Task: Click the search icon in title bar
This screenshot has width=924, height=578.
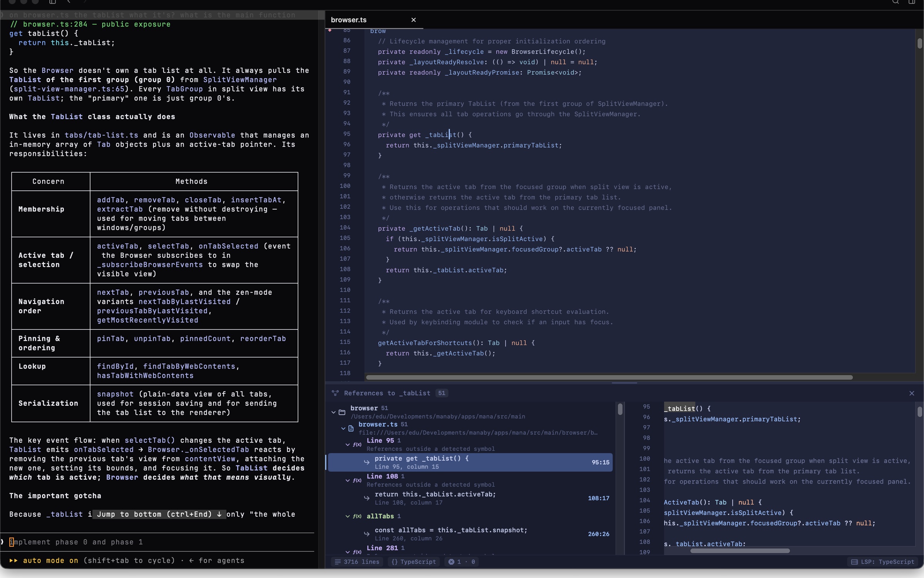Action: coord(896,2)
